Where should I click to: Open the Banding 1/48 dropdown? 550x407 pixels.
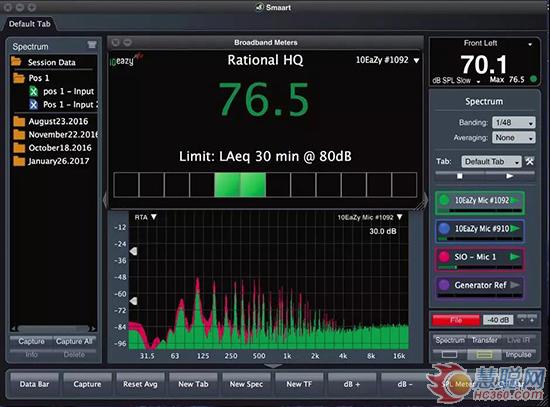coord(514,122)
